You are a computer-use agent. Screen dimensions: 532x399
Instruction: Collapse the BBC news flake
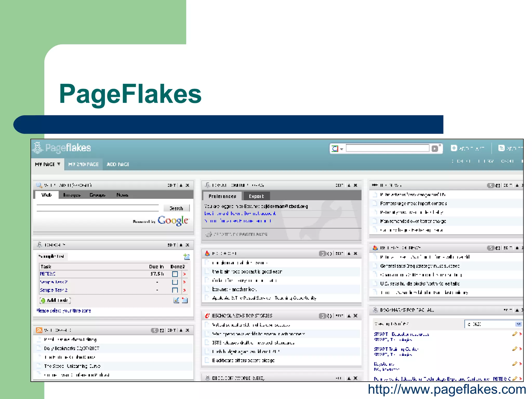[x=517, y=185]
